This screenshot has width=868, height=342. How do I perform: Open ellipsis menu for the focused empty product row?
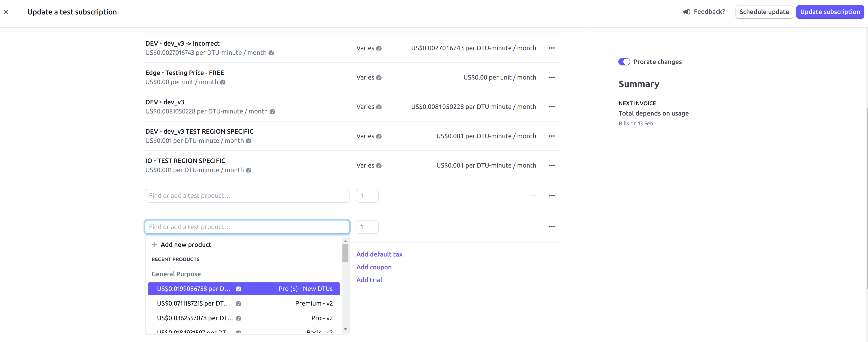click(552, 227)
